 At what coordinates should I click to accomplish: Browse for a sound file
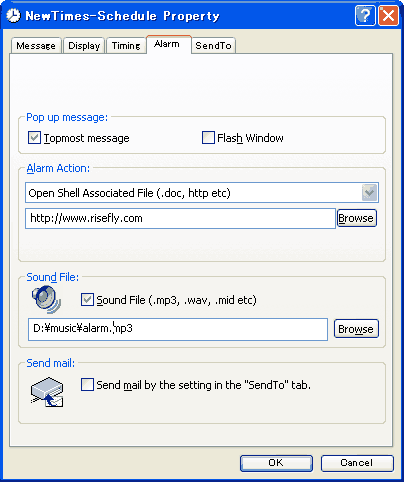[356, 329]
